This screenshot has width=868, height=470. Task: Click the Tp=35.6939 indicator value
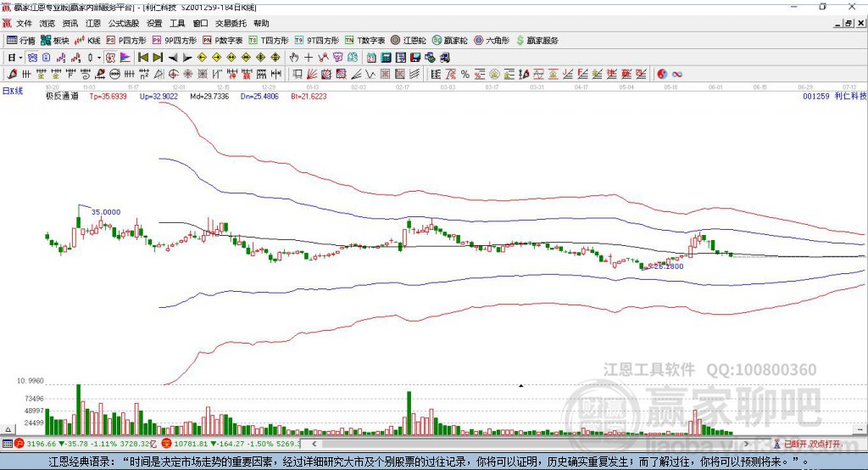point(108,97)
